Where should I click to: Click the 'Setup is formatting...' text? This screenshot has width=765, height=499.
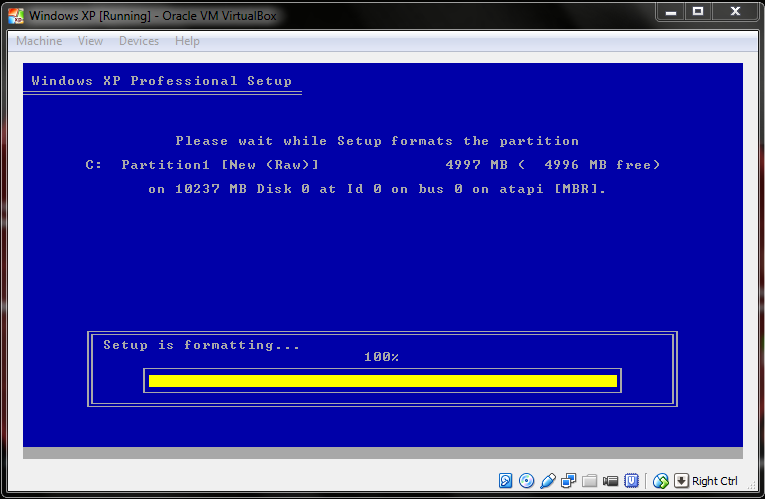click(x=201, y=345)
